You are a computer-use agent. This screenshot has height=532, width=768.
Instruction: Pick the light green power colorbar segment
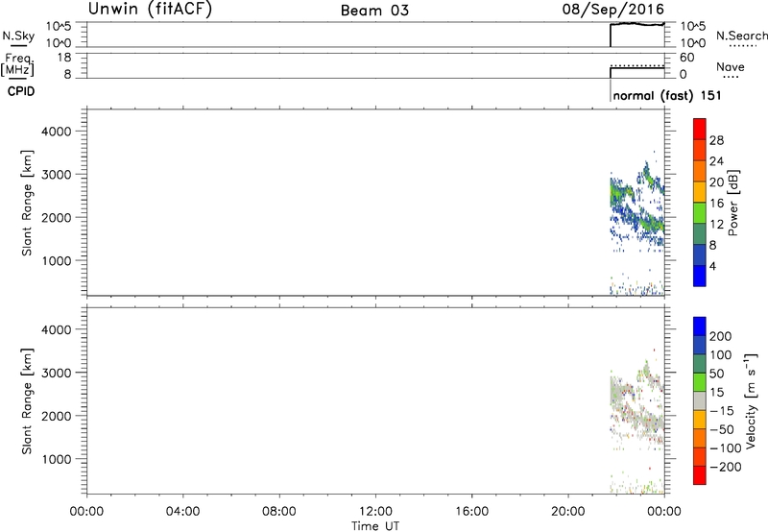coord(700,213)
